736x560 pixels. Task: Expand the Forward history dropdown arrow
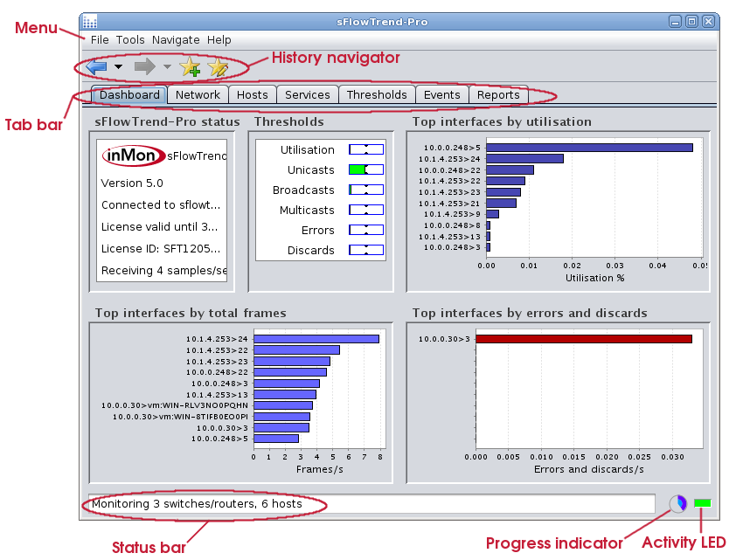(x=167, y=66)
